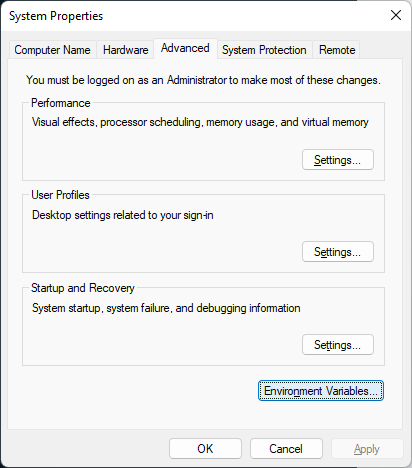Switch to the Remote tab
This screenshot has height=468, width=412.
pos(337,50)
